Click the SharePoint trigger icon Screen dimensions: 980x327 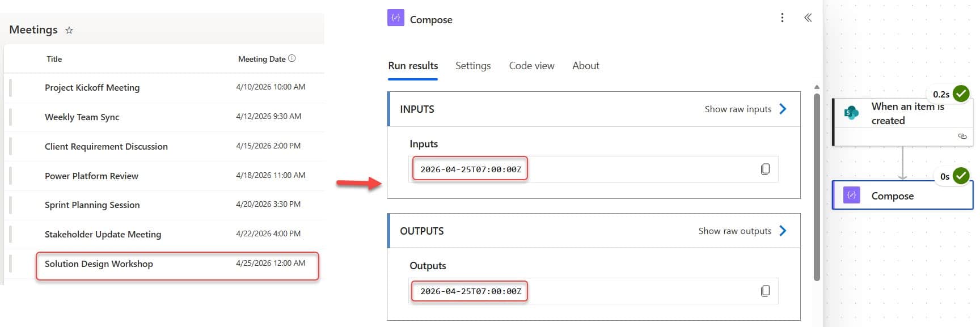point(851,113)
